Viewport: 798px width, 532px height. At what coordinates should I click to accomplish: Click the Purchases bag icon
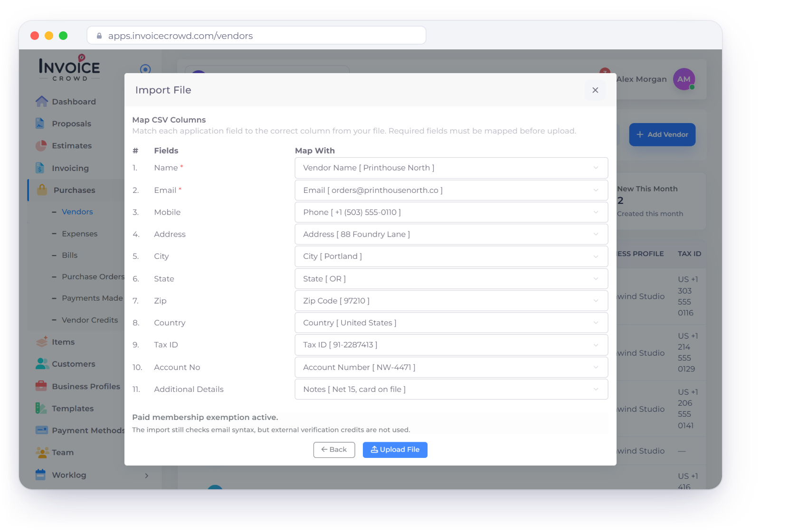[x=42, y=190]
